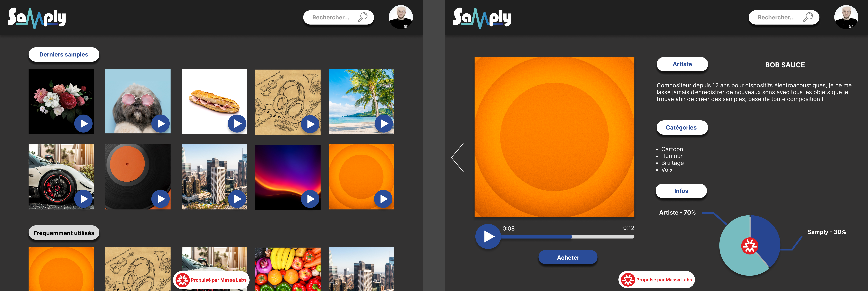The width and height of the screenshot is (868, 291).
Task: Click the search magnifier icon on left screen
Action: point(363,17)
